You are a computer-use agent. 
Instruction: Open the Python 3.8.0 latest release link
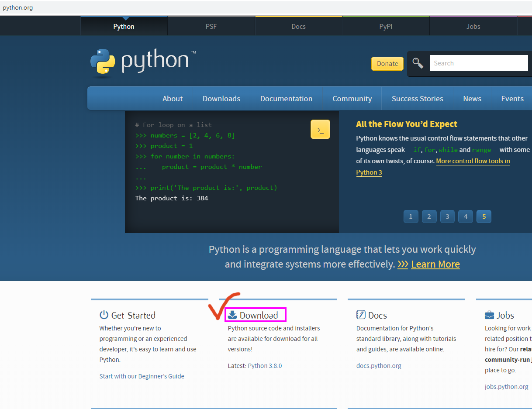[265, 366]
